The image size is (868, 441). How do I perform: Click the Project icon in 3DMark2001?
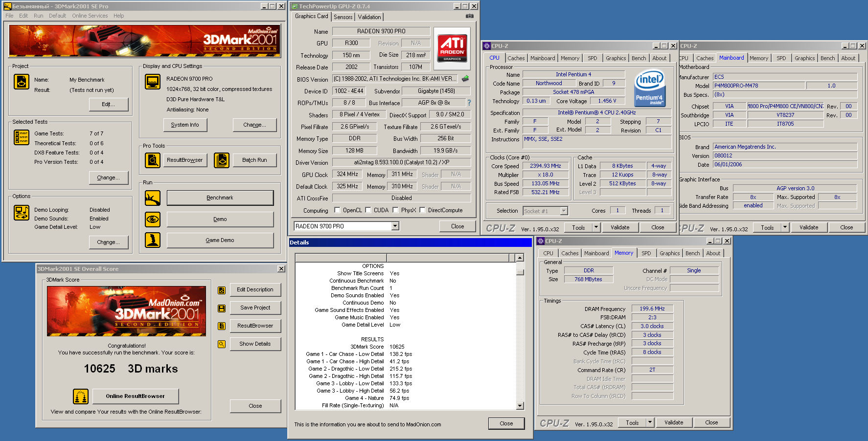click(21, 82)
